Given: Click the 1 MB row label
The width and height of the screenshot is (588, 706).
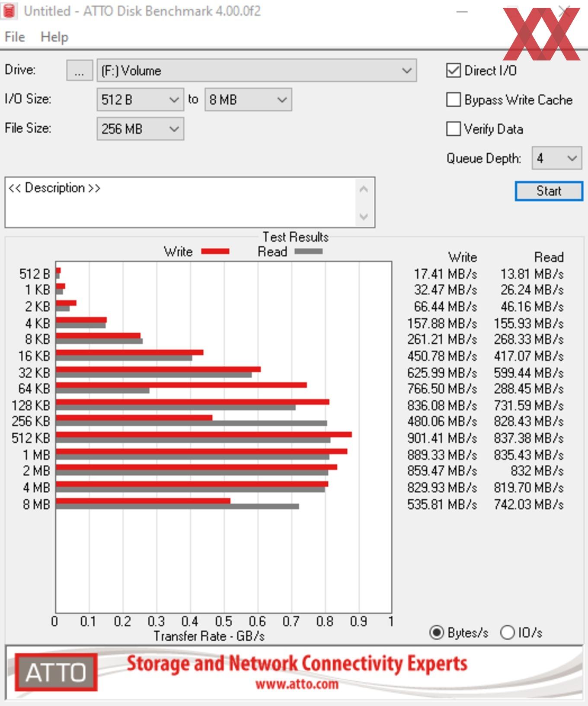Looking at the screenshot, I should pos(36,455).
